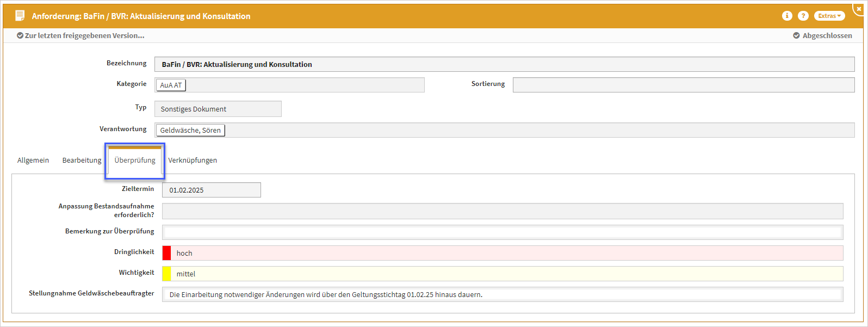Click the red Dringlichkeit color indicator
This screenshot has width=868, height=327.
(166, 253)
